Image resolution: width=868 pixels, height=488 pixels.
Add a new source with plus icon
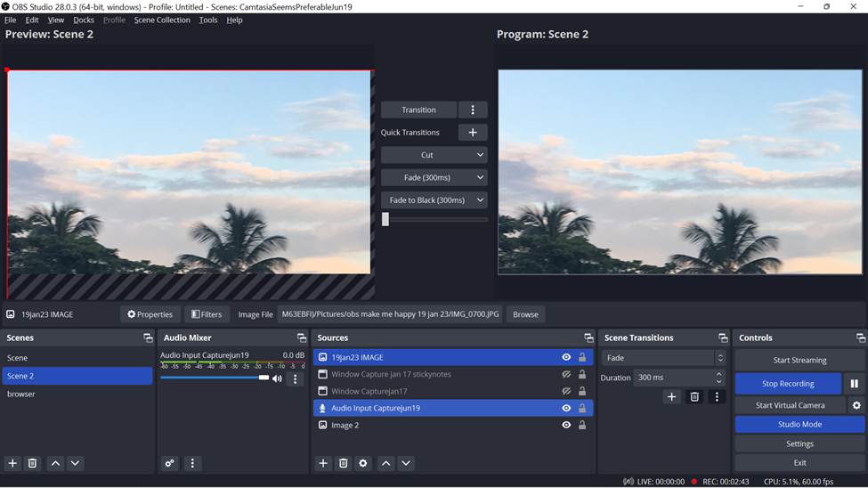[323, 463]
